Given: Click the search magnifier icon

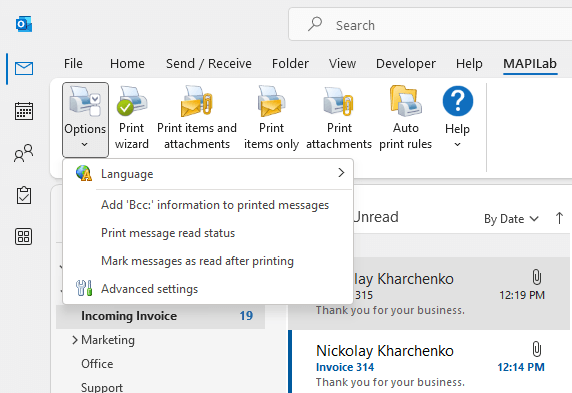Looking at the screenshot, I should [315, 25].
